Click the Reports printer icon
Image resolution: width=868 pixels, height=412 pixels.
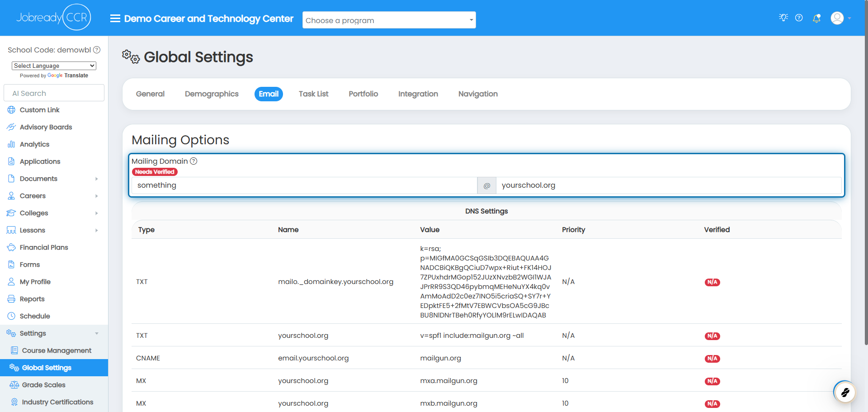[x=11, y=299]
